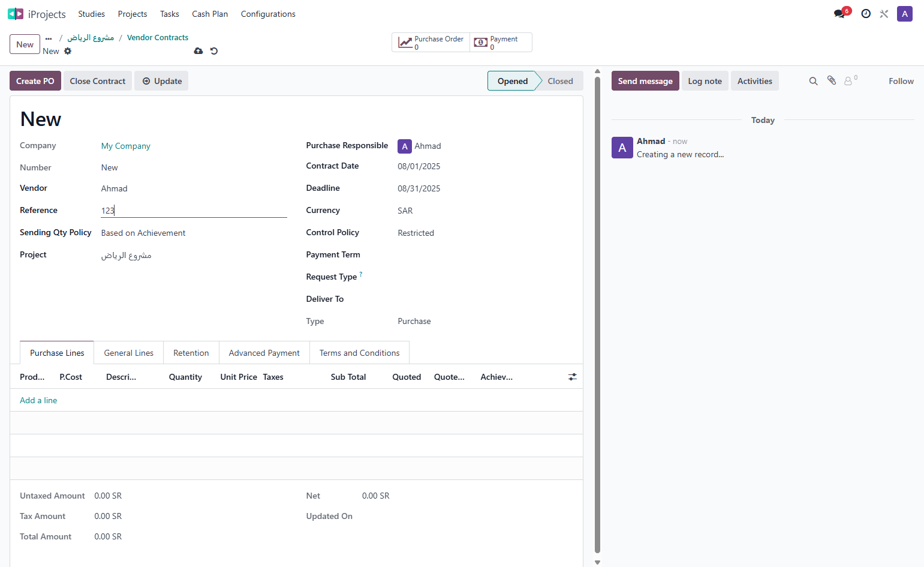The image size is (924, 567).
Task: Open the conversations chat bubble icon
Action: (x=839, y=14)
